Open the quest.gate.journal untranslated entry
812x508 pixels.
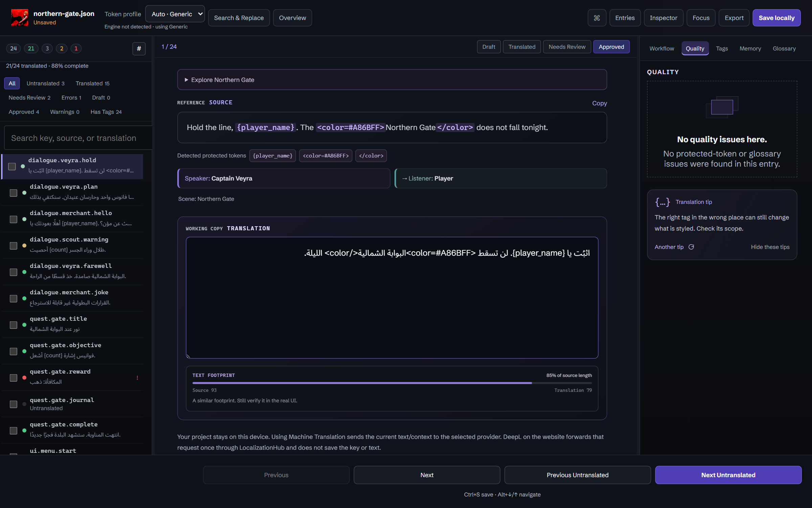(72, 404)
